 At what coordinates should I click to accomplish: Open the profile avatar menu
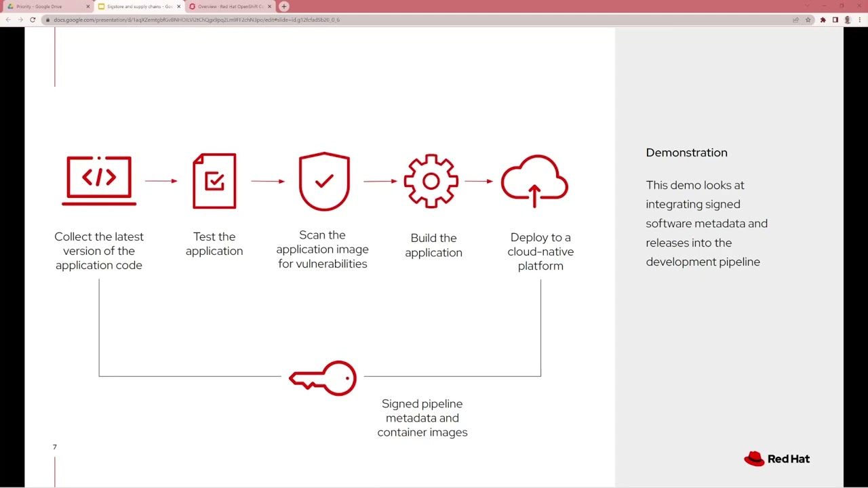(x=848, y=20)
